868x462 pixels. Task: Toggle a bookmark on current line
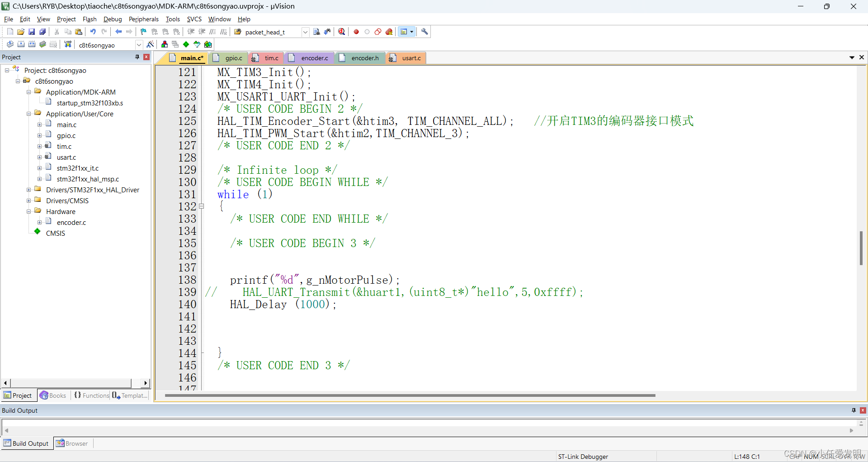[x=143, y=32]
